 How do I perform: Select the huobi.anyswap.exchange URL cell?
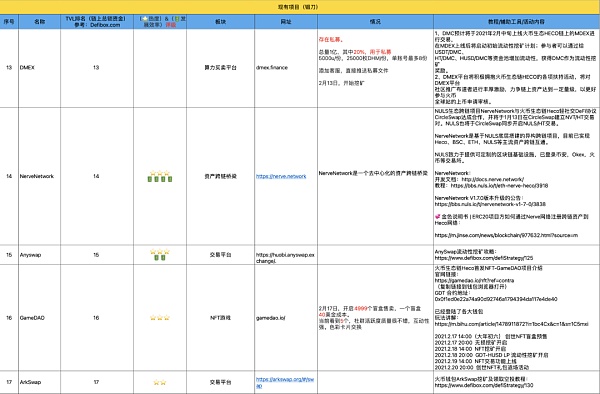pos(286,255)
